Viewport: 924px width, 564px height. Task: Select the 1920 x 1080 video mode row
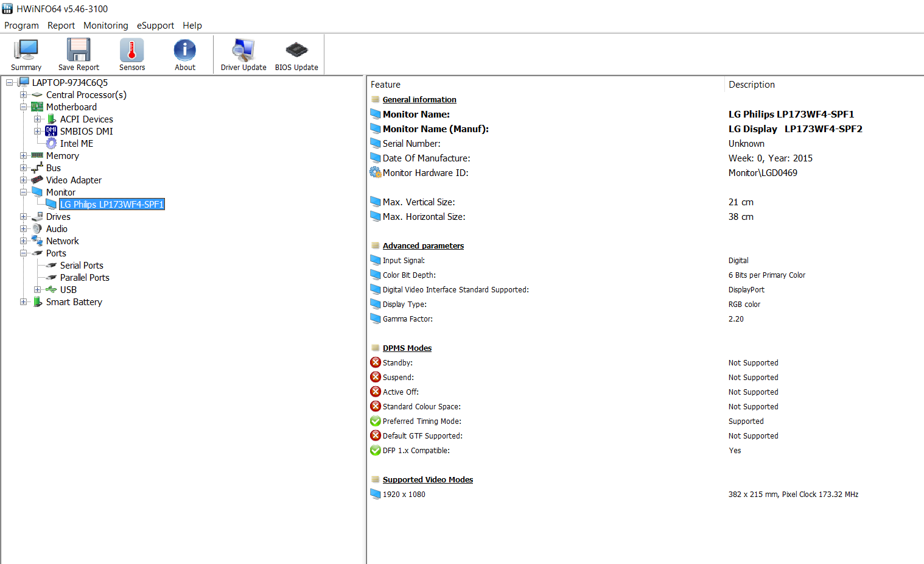(x=404, y=494)
